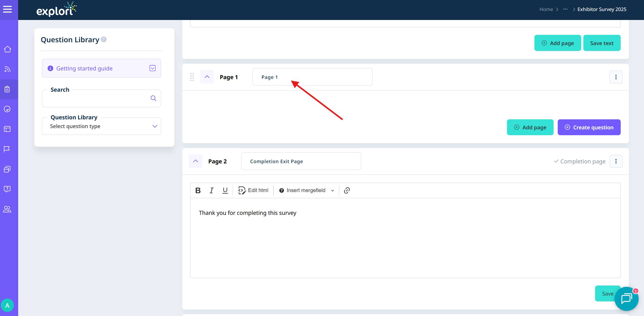
Task: Open the users sidebar icon
Action: pos(7,209)
